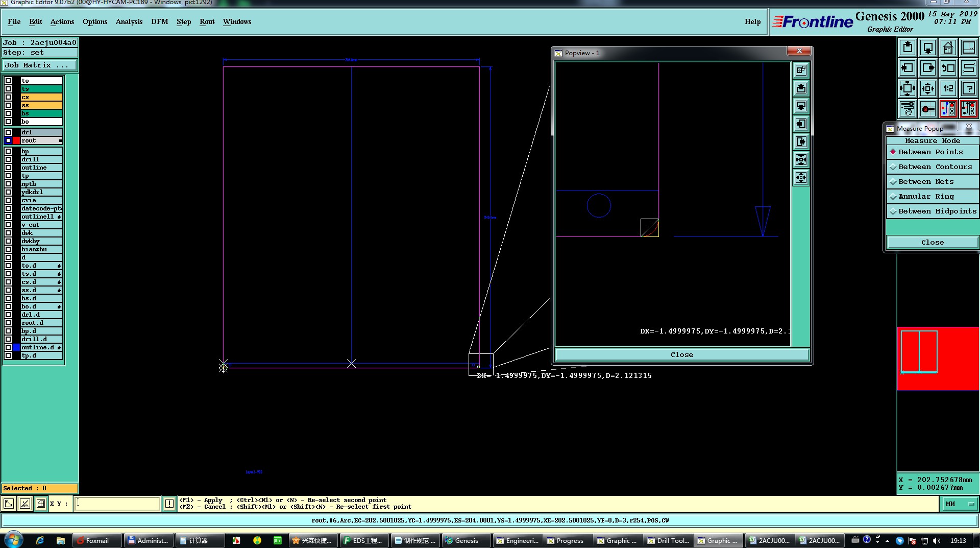
Task: Select the 'datecode-pt' layer row
Action: (x=42, y=208)
